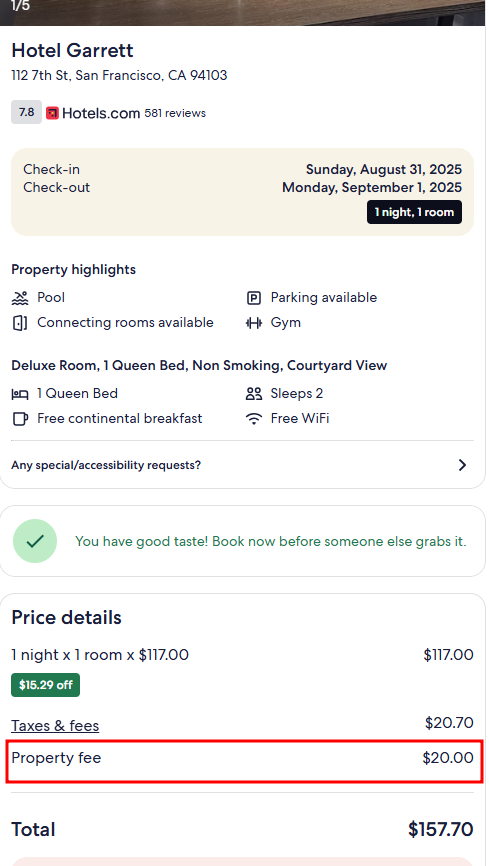Click the hotel photo 1/5 thumbnail
The height and width of the screenshot is (866, 489).
pyautogui.click(x=242, y=13)
